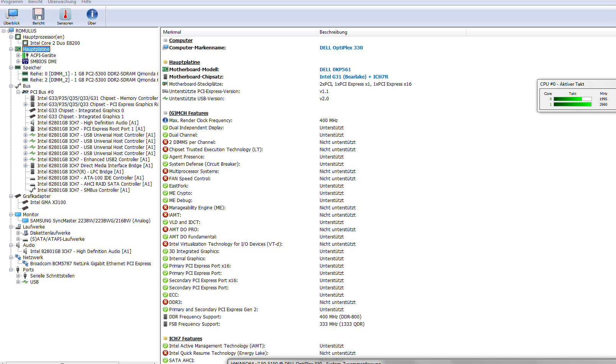Select Intel 82801GB ICH7(R) - LPC Bridge
The height and width of the screenshot is (364, 616).
coord(80,171)
